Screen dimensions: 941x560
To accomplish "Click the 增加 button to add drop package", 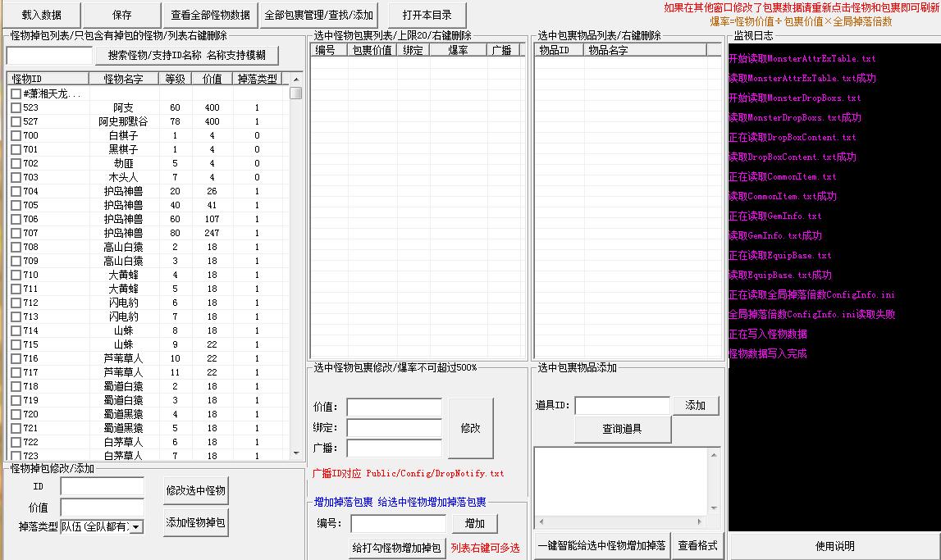I will pyautogui.click(x=477, y=522).
